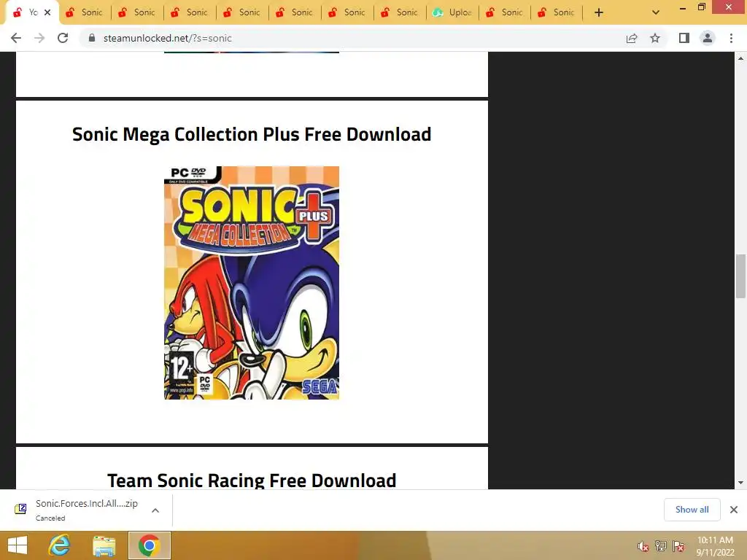The width and height of the screenshot is (747, 560).
Task: Click the page scrollbar thumb
Action: pos(740,276)
